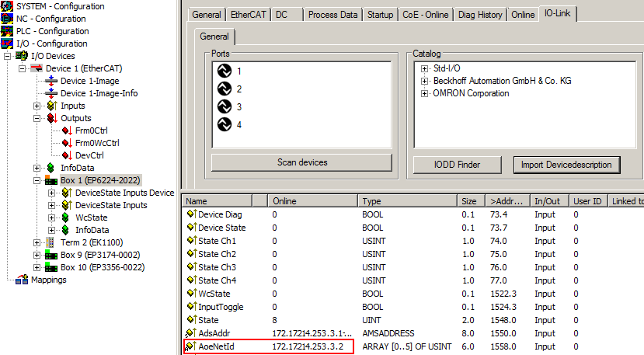Expand the Box 10 (EP3356-0022) node
This screenshot has height=355, width=644.
[x=37, y=267]
